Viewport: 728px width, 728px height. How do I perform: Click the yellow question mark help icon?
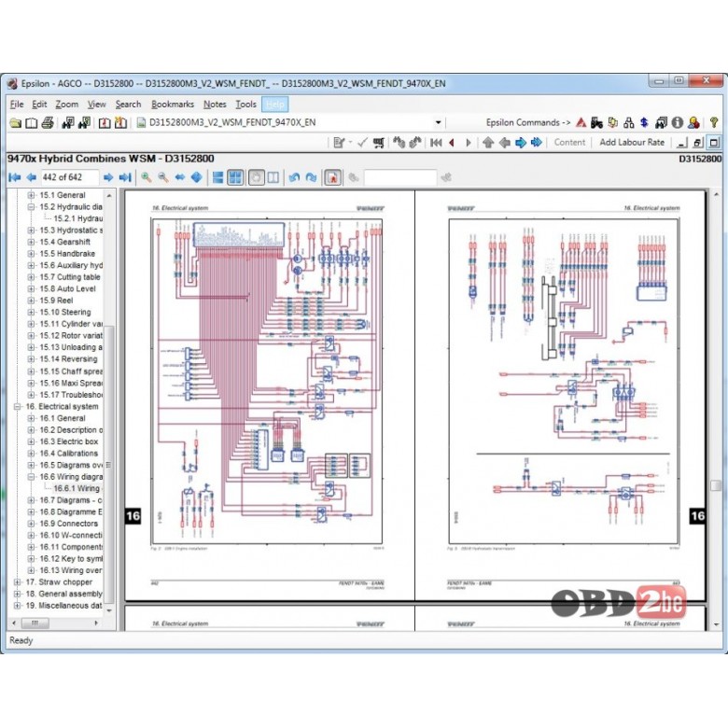click(714, 122)
